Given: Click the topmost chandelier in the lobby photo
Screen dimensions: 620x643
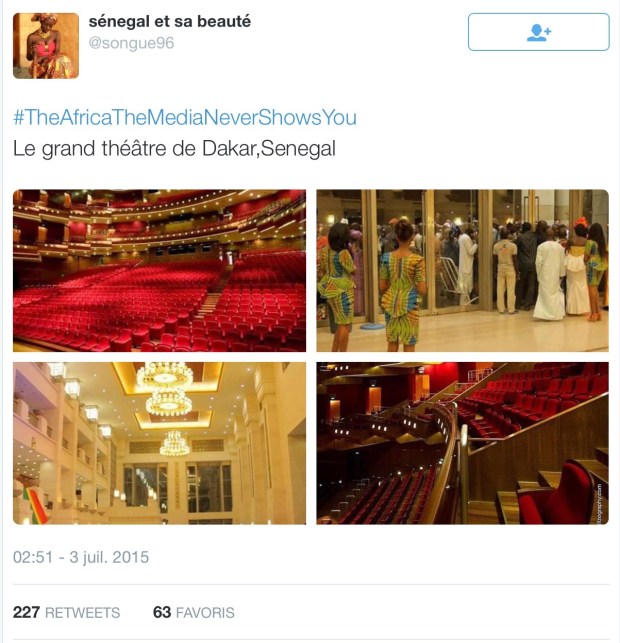Looking at the screenshot, I should (165, 375).
